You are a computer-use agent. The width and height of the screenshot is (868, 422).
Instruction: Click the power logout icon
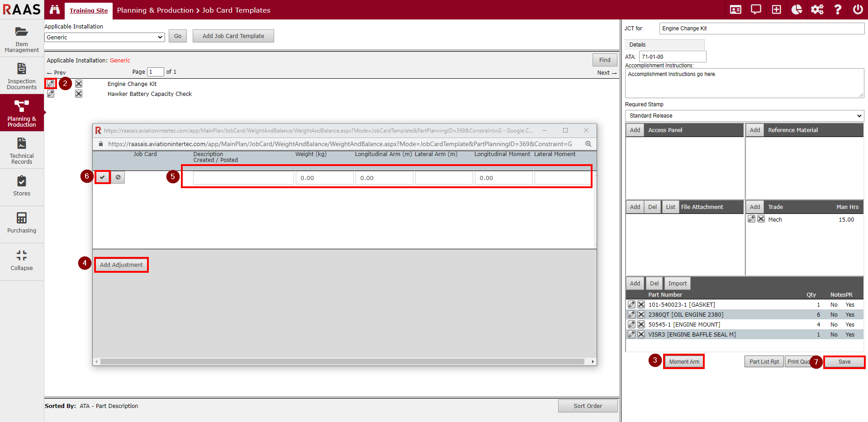[x=858, y=9]
